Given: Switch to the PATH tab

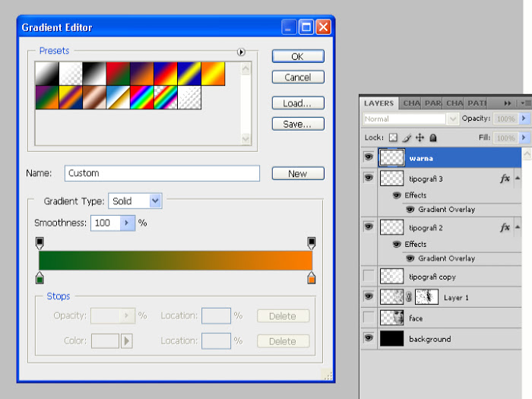Looking at the screenshot, I should click(x=476, y=103).
